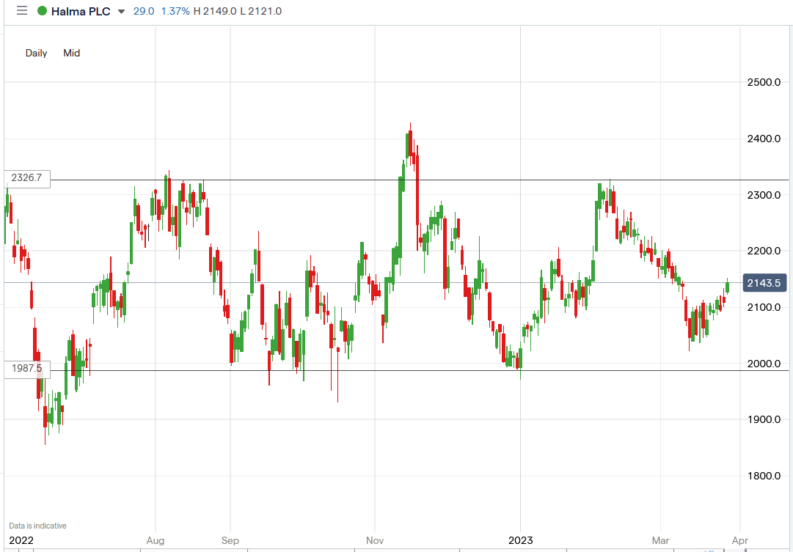Click the current price tag 2143.5
The height and width of the screenshot is (552, 793).
tap(764, 283)
